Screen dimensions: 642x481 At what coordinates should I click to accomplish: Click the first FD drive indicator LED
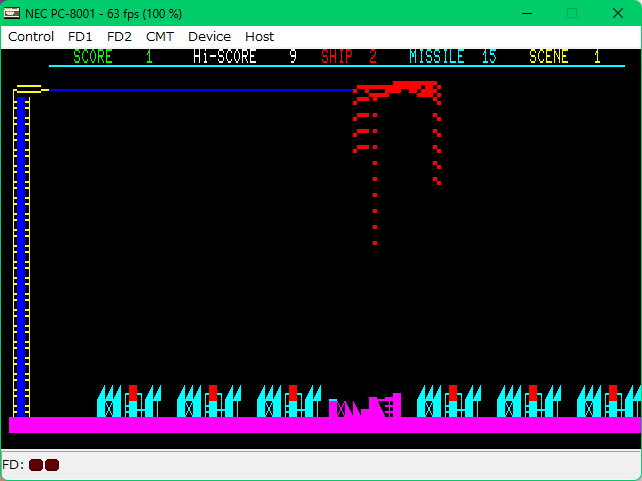pos(36,465)
